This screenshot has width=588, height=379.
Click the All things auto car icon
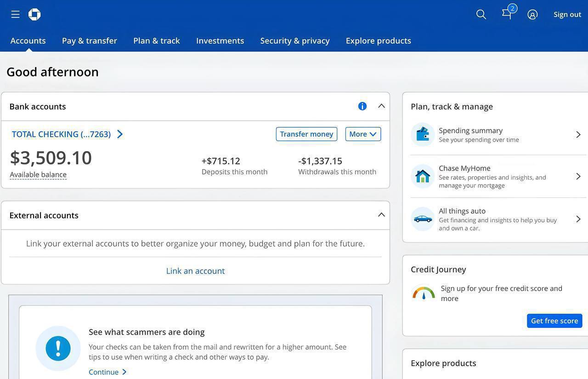point(423,219)
